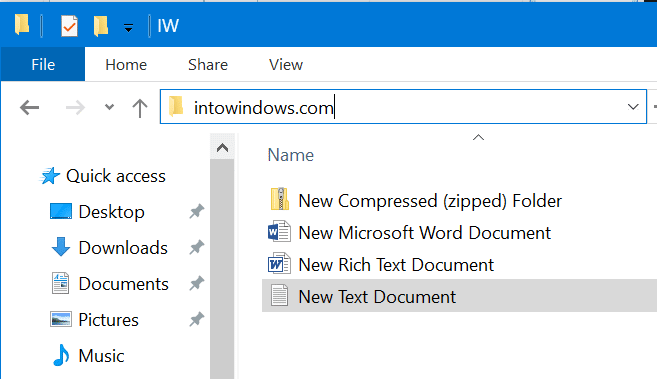657x379 pixels.
Task: Open Pictures from Quick access
Action: [x=108, y=320]
